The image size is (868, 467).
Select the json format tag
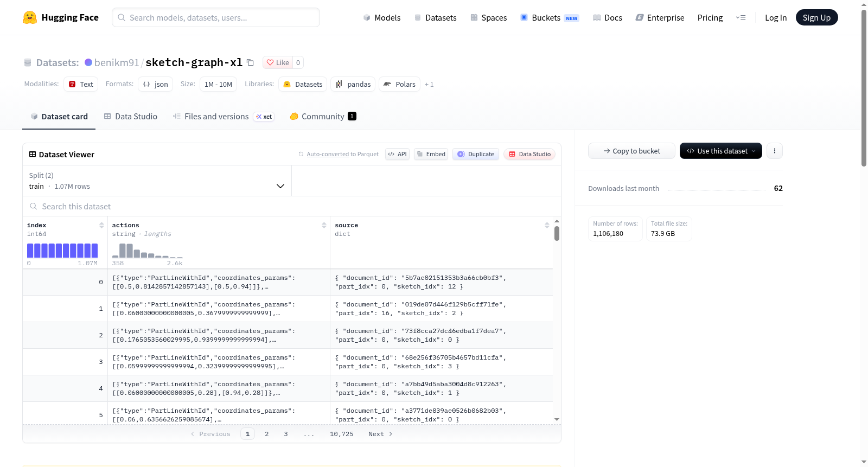[x=155, y=84]
